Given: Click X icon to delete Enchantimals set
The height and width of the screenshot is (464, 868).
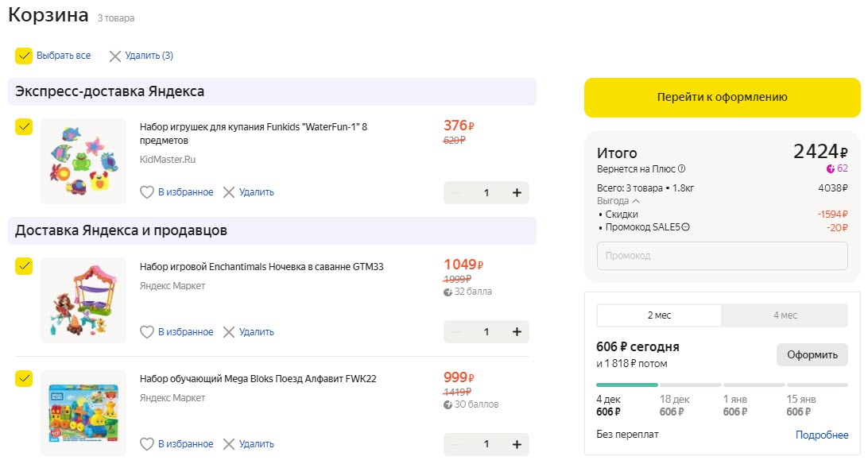Looking at the screenshot, I should (x=229, y=332).
